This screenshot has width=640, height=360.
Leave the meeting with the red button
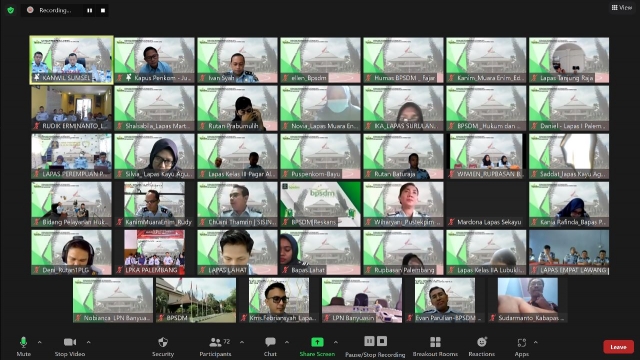pyautogui.click(x=618, y=347)
